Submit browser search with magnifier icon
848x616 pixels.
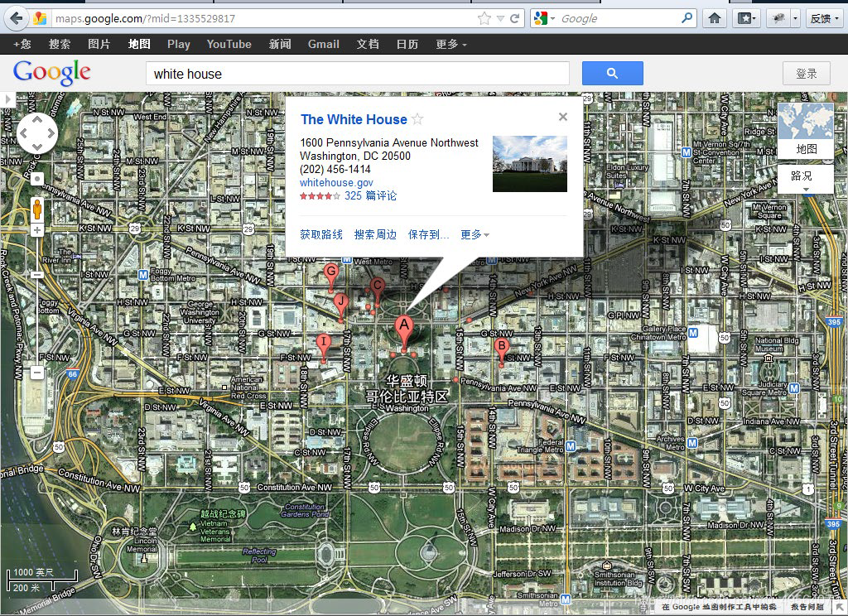coord(687,18)
